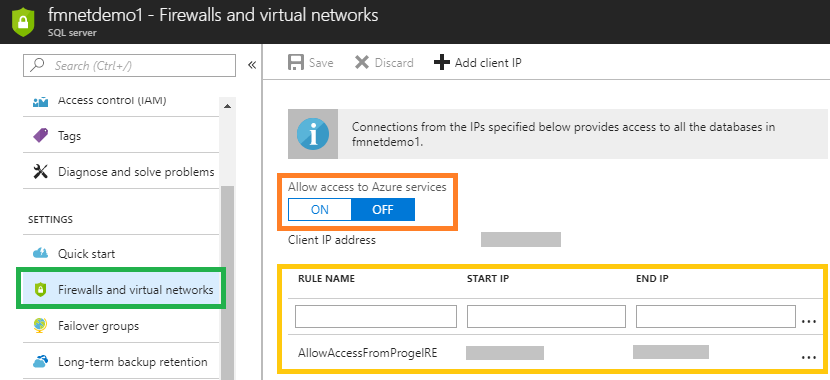Click the END IP column header
This screenshot has height=380, width=830.
point(653,278)
